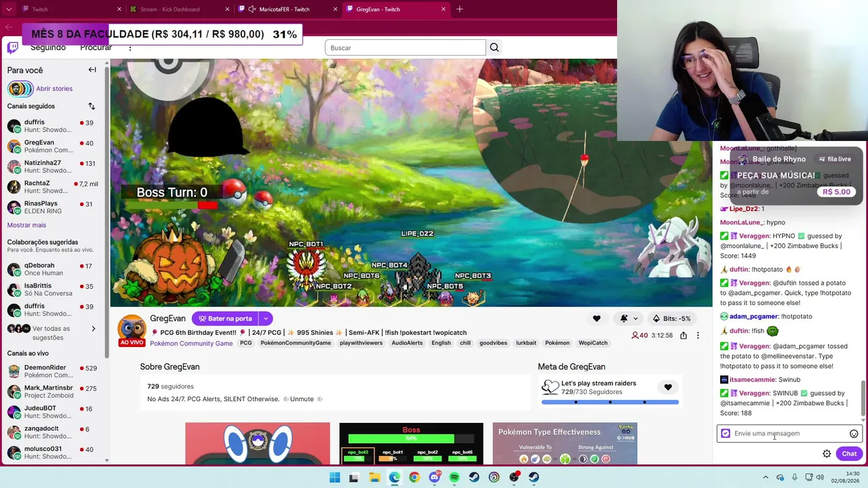The image size is (868, 488).
Task: Click the AudioAlerts tag
Action: pos(407,343)
